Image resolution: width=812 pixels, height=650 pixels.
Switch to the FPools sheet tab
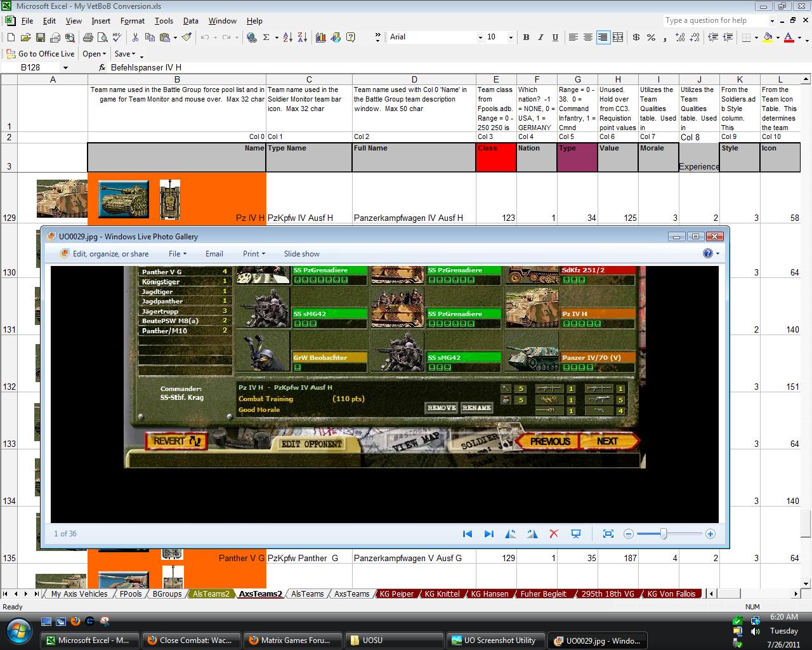tap(131, 594)
